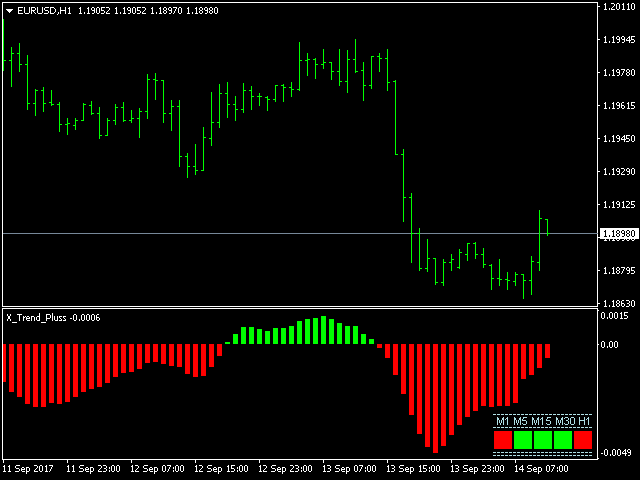The width and height of the screenshot is (640, 480).
Task: Click the 13 Sep 07:00 time label
Action: click(349, 469)
